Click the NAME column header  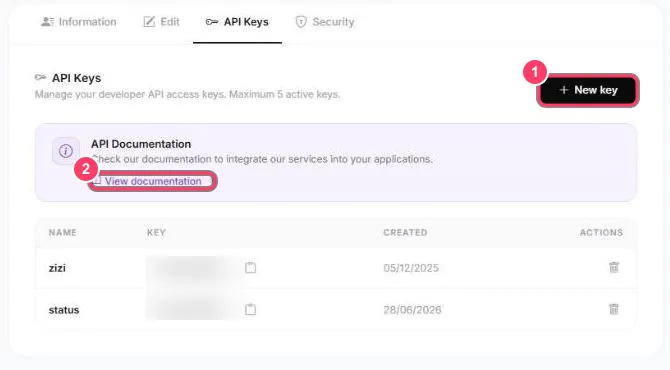coord(62,232)
